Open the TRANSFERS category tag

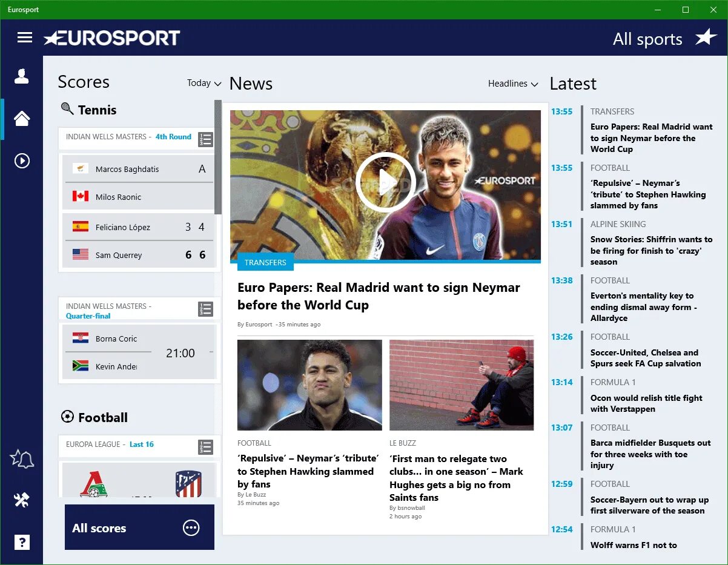tap(265, 262)
